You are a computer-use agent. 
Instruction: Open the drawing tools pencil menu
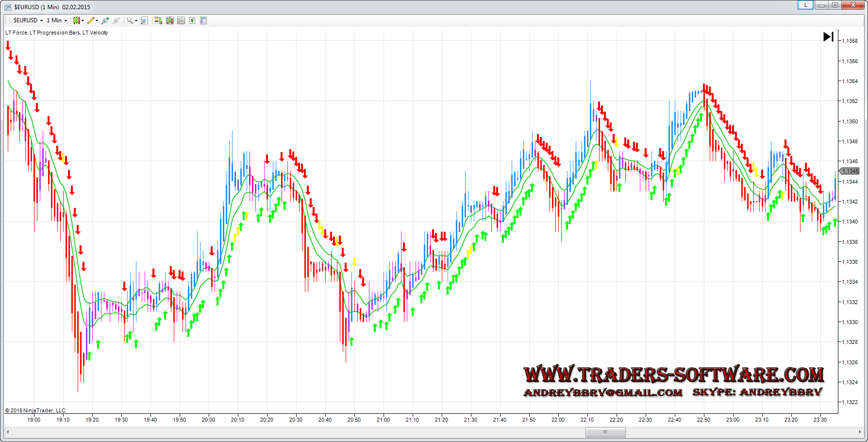92,20
